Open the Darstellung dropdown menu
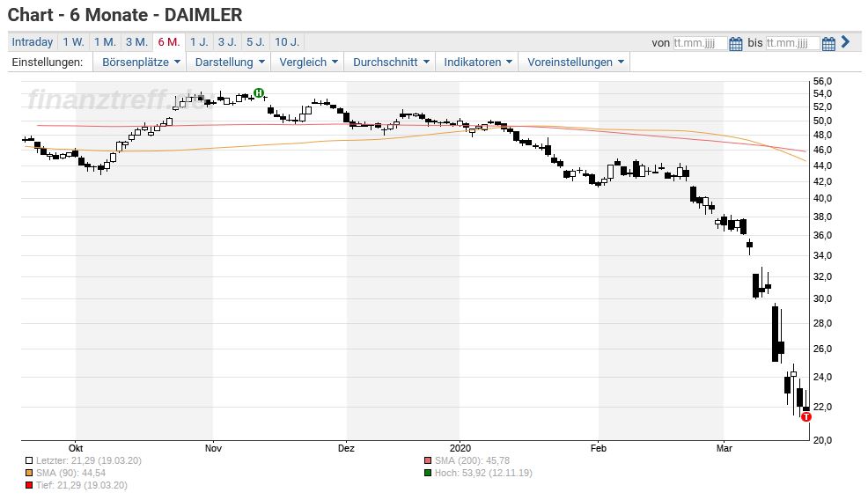The height and width of the screenshot is (500, 868). point(229,62)
